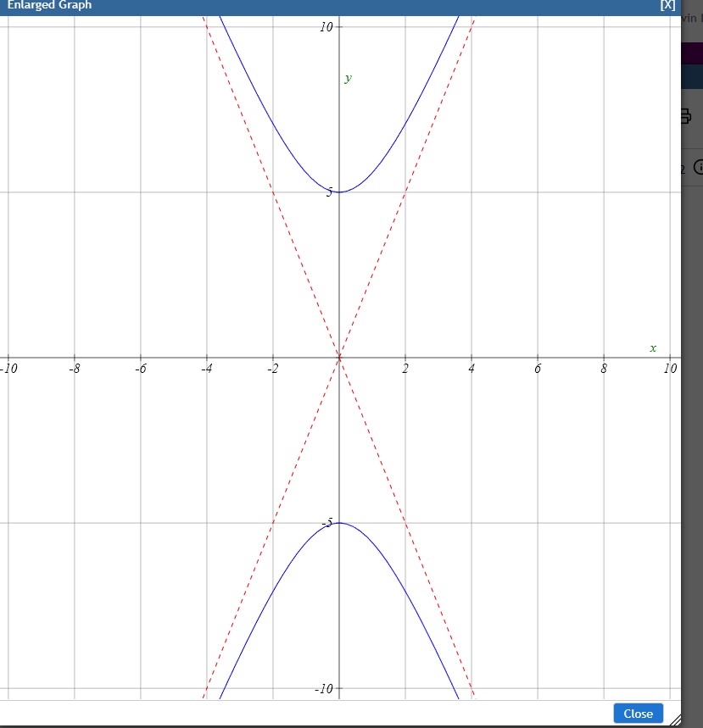Click the dark purple bar behind the dialog
Image resolution: width=703 pixels, height=728 pixels.
pyautogui.click(x=691, y=51)
